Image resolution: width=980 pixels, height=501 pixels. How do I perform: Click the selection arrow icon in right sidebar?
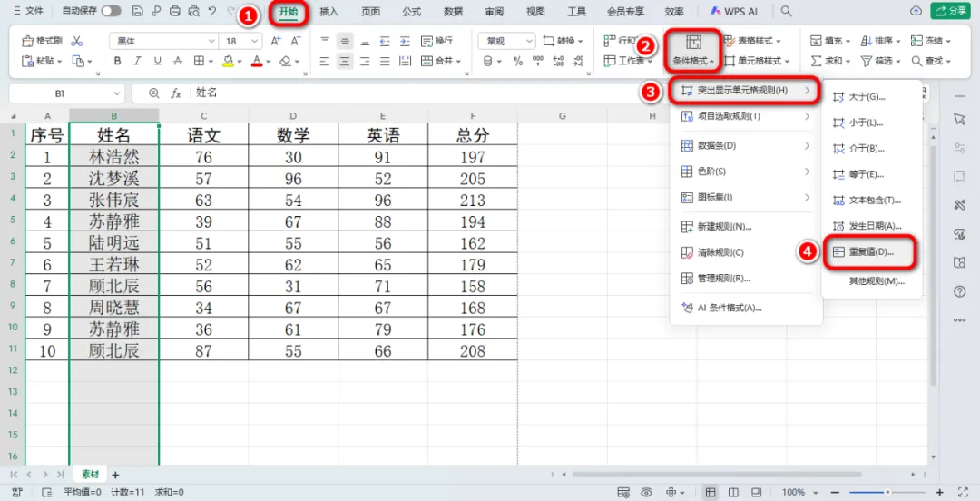click(x=959, y=119)
